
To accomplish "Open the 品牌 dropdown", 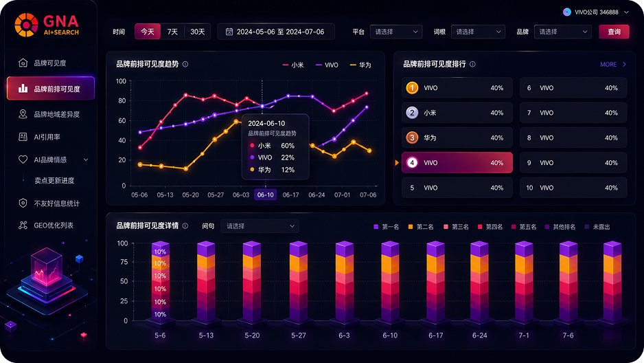I will coord(563,32).
